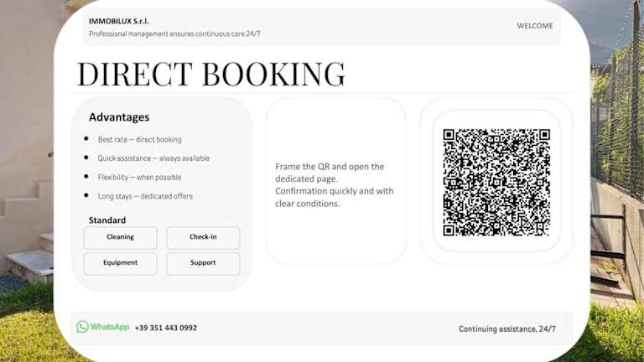
Task: Click the IMMOBILUX S.r.l. company name
Action: pos(118,21)
